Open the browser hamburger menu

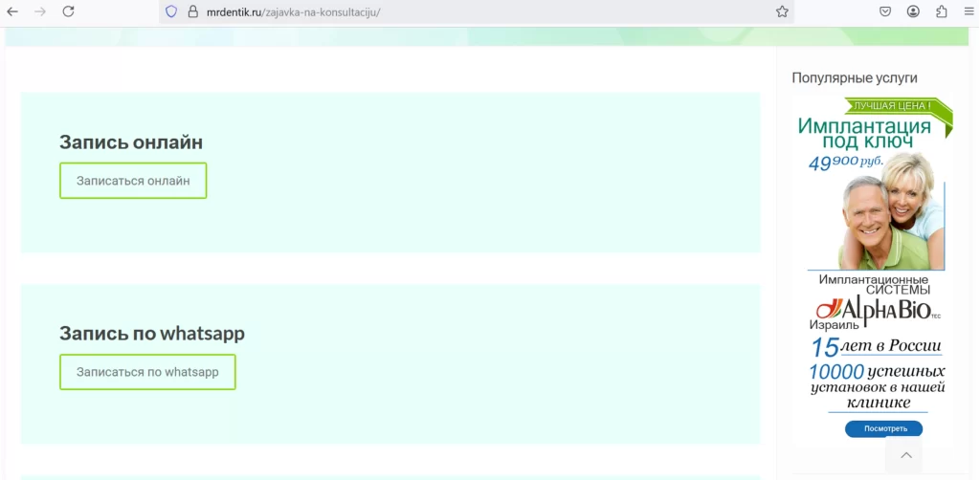click(x=968, y=11)
